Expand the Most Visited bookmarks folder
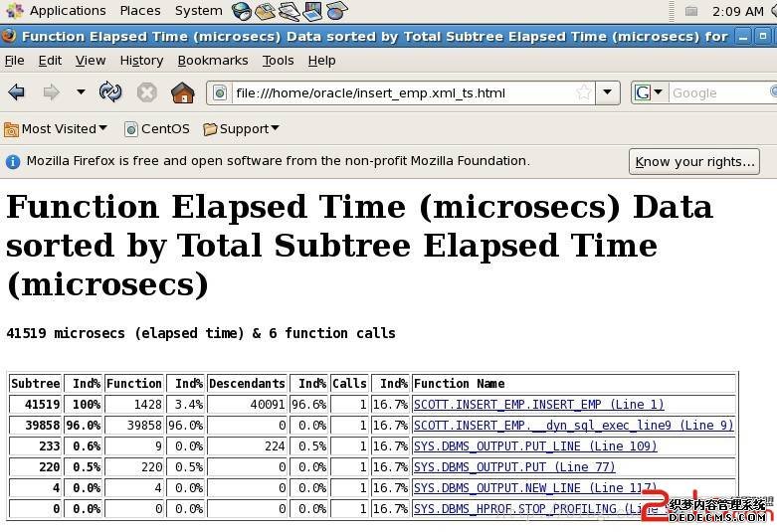This screenshot has height=532, width=777. [x=56, y=128]
